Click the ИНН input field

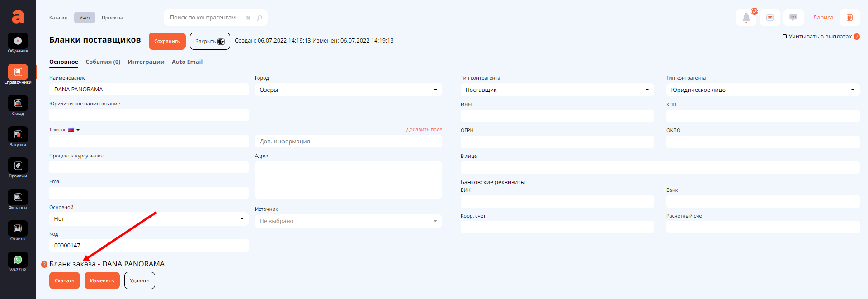(x=557, y=116)
